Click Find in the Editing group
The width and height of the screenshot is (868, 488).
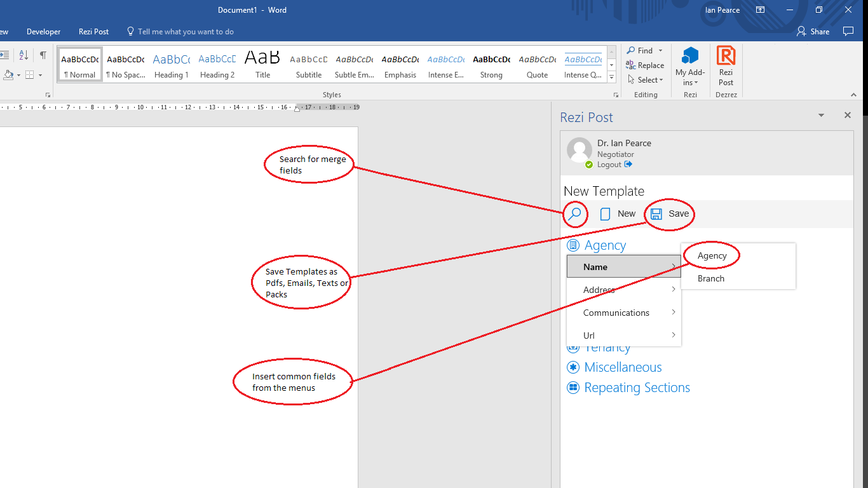[640, 51]
